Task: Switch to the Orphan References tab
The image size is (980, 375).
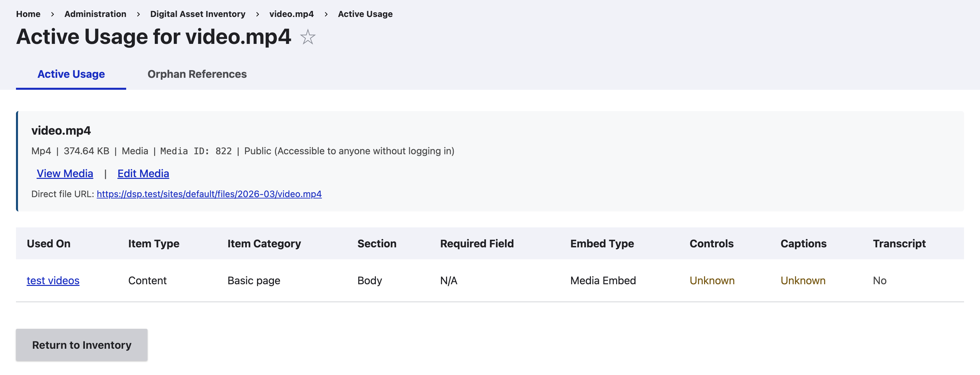Action: point(197,74)
